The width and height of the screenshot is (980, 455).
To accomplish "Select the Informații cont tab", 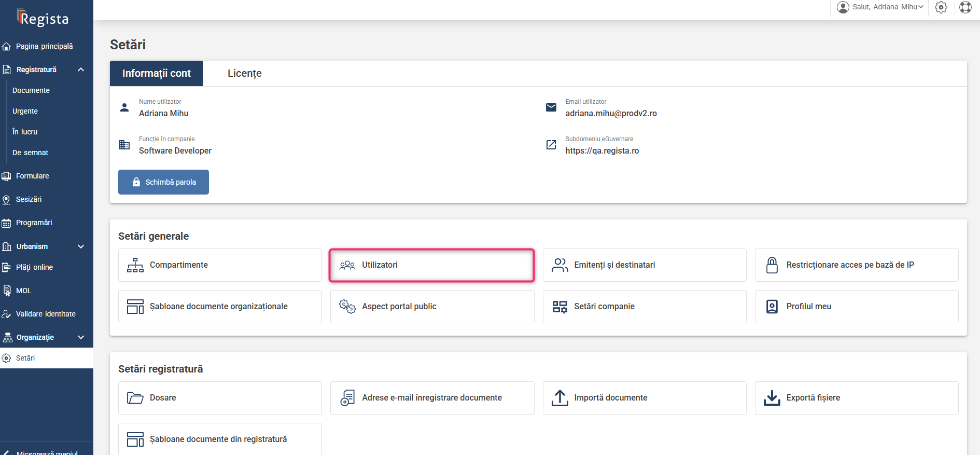I will [x=157, y=74].
